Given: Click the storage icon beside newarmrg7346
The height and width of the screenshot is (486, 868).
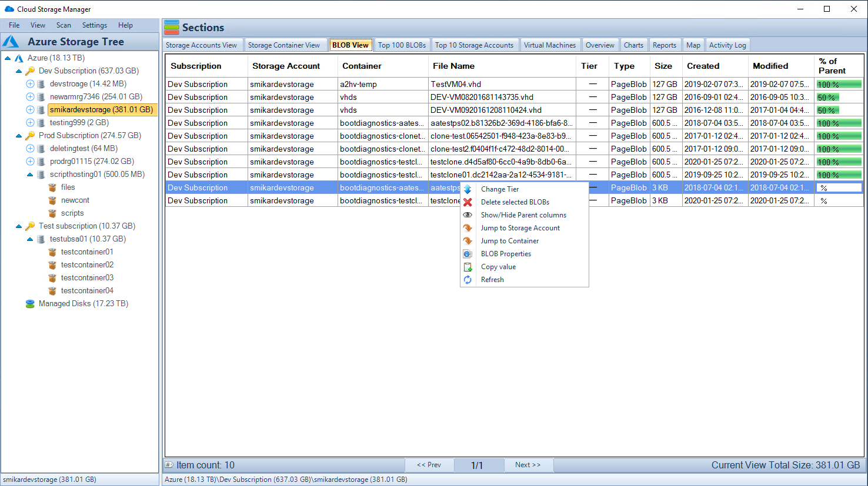Looking at the screenshot, I should (41, 97).
